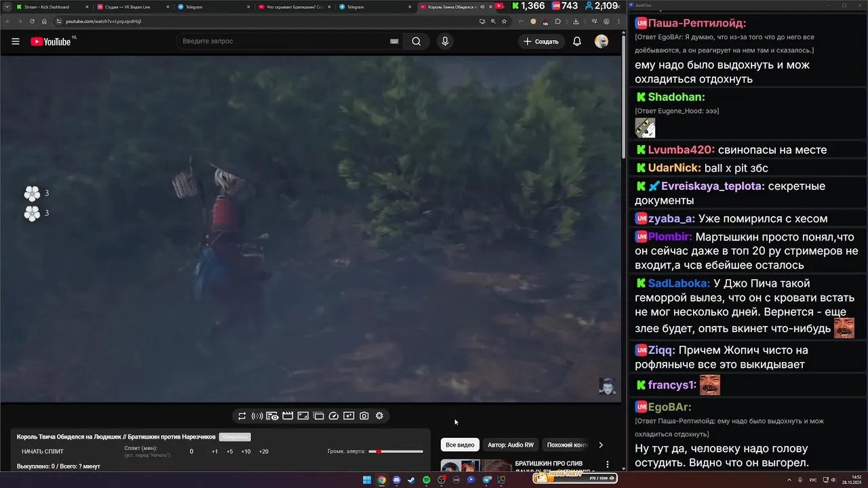Viewport: 868px width, 488px height.
Task: Click the streamer avatar overlay on video
Action: 607,386
